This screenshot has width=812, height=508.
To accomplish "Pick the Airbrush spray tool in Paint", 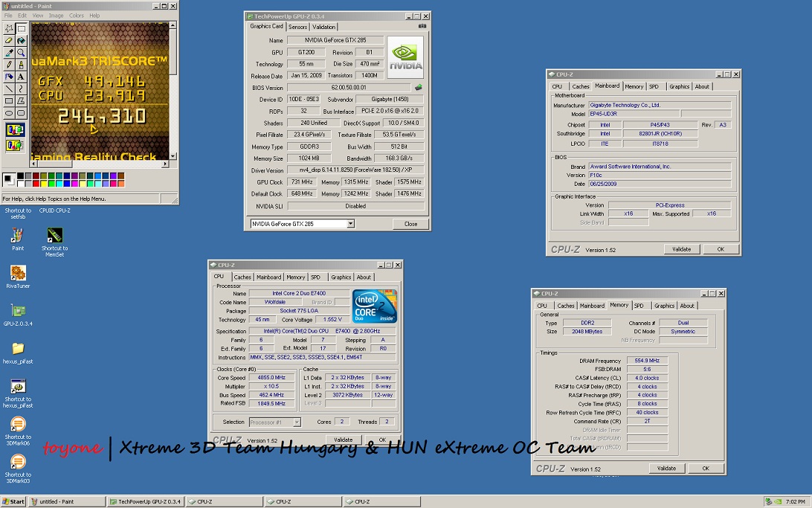I will click(x=10, y=77).
